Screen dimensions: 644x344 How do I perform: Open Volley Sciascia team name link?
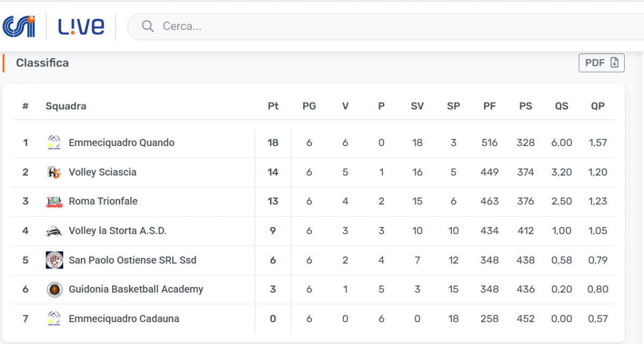pyautogui.click(x=103, y=172)
